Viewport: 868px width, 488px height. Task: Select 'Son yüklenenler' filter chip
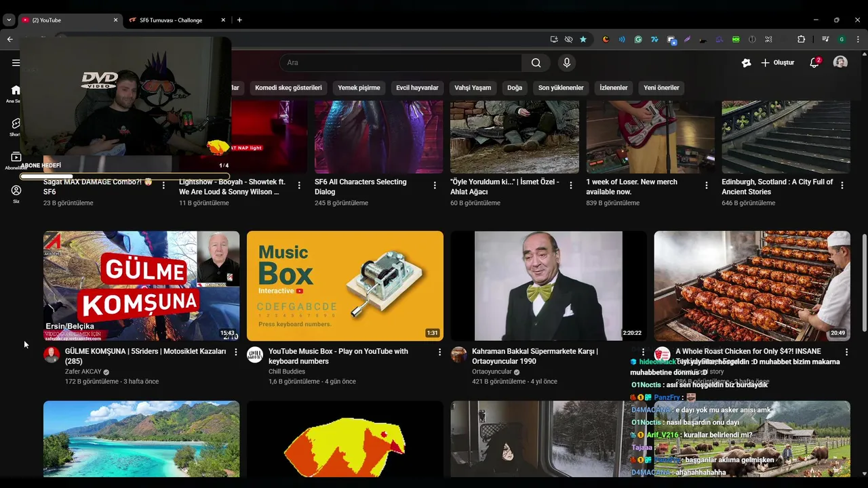[x=561, y=87]
